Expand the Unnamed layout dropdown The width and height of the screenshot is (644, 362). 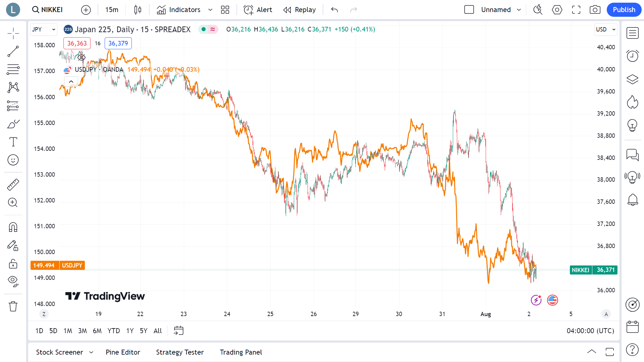click(519, 10)
